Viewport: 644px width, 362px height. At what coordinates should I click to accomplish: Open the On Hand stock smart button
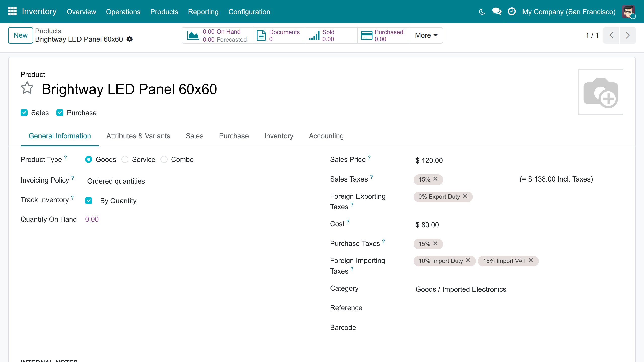point(217,35)
